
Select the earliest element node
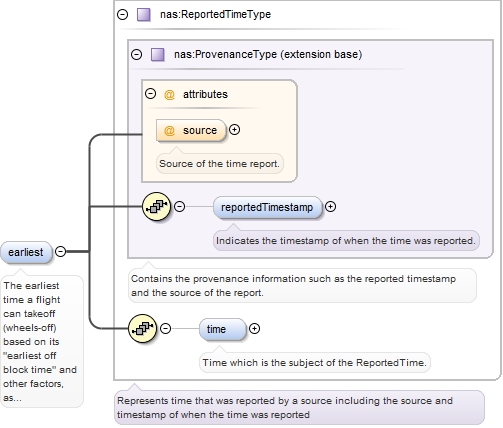[x=26, y=252]
